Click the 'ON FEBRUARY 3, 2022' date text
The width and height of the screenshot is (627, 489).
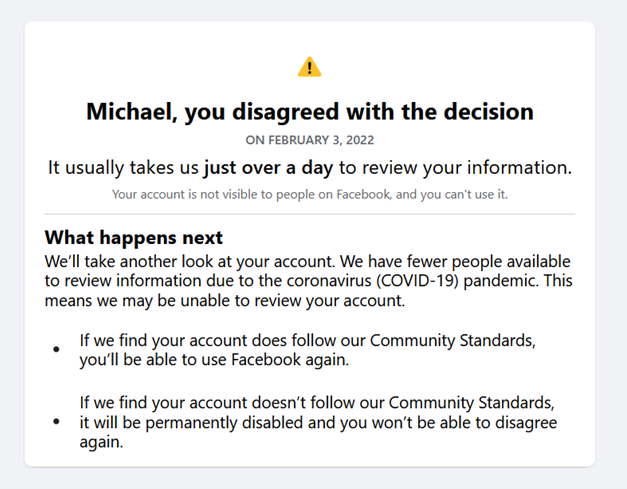pyautogui.click(x=310, y=140)
